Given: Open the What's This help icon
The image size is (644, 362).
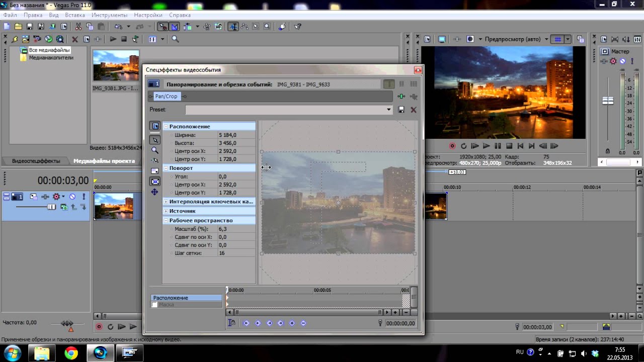Looking at the screenshot, I should click(297, 27).
